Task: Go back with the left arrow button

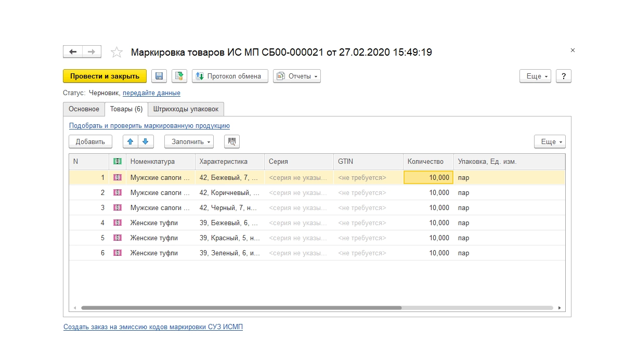Action: 73,52
